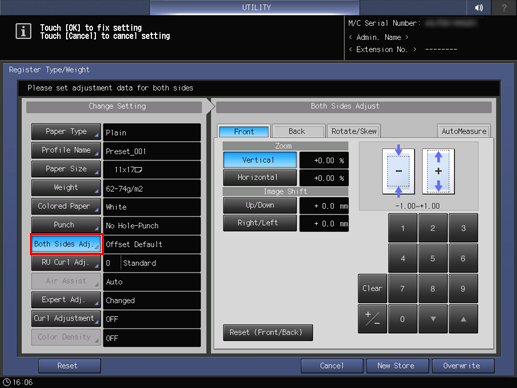Image resolution: width=517 pixels, height=388 pixels.
Task: Click the 'Preset_001' profile value
Action: [152, 151]
